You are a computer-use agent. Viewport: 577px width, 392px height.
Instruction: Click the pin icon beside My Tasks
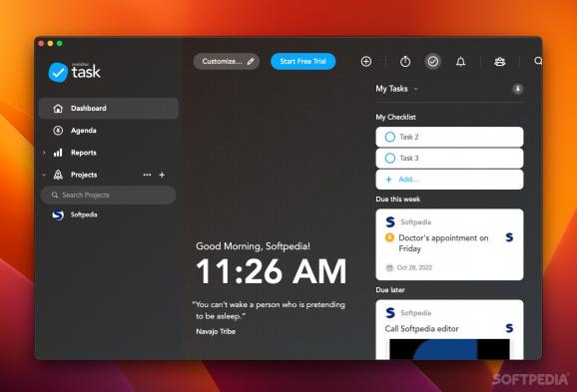click(518, 89)
